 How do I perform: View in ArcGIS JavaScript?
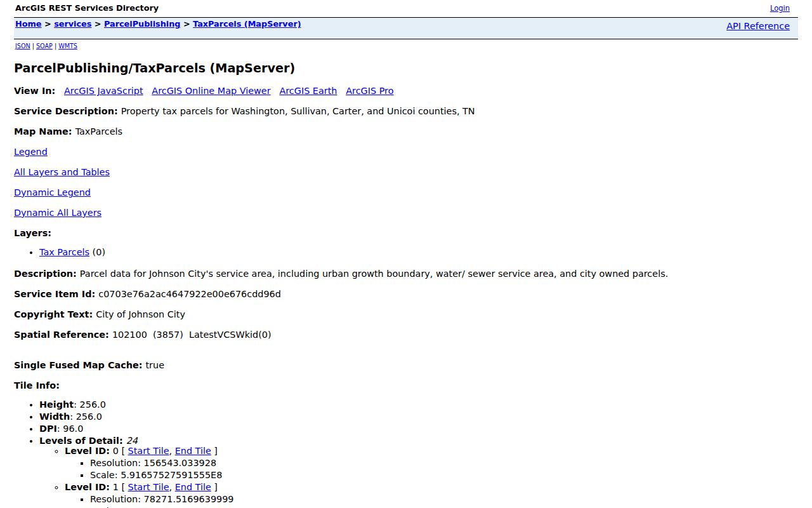pyautogui.click(x=103, y=91)
